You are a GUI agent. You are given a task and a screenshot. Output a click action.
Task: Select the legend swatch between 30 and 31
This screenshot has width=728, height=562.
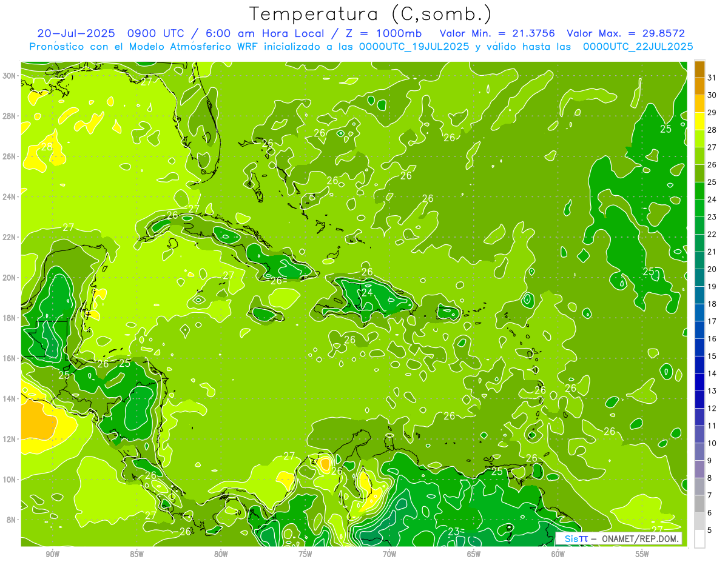pyautogui.click(x=699, y=87)
